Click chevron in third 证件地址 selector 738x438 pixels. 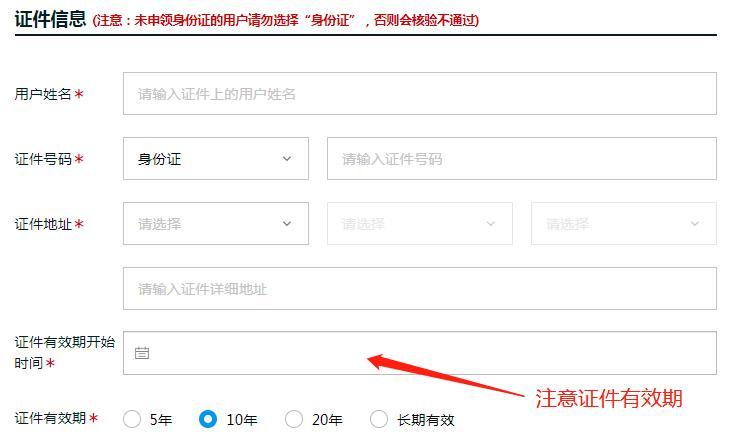click(695, 224)
